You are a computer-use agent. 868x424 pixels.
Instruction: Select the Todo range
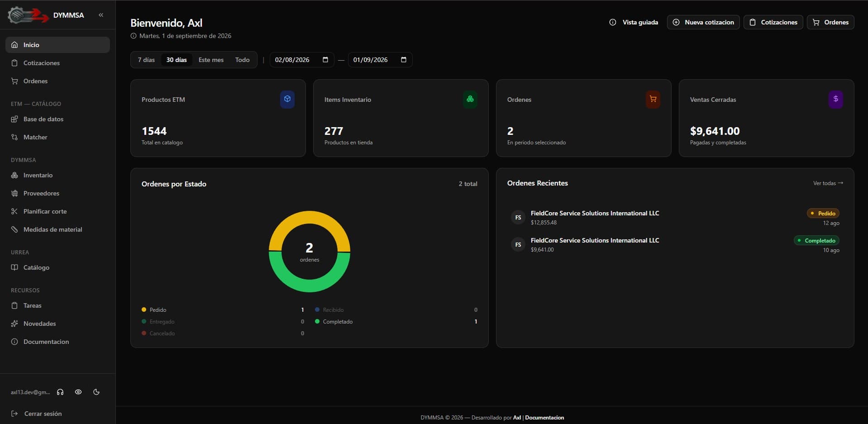coord(242,60)
